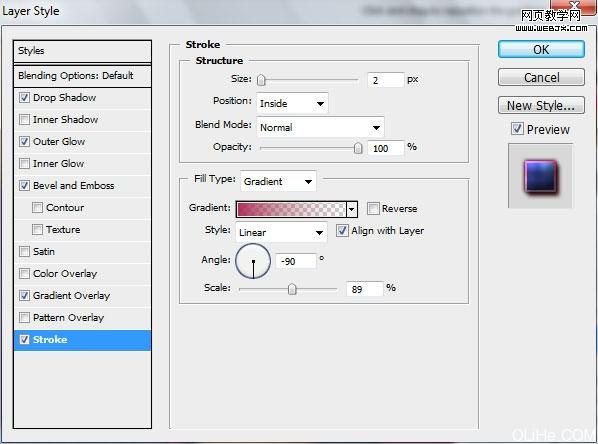Click the Angle value field showing -90
Image resolution: width=598 pixels, height=444 pixels.
(x=296, y=261)
